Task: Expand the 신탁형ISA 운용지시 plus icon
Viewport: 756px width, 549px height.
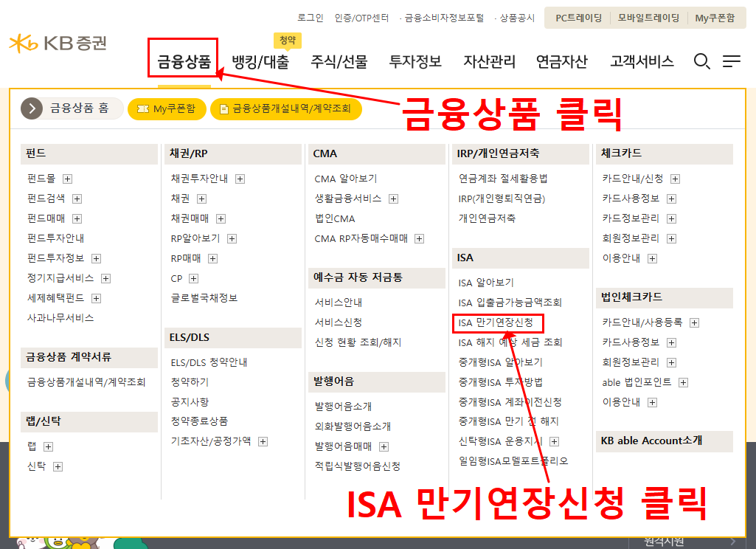Action: pos(555,441)
